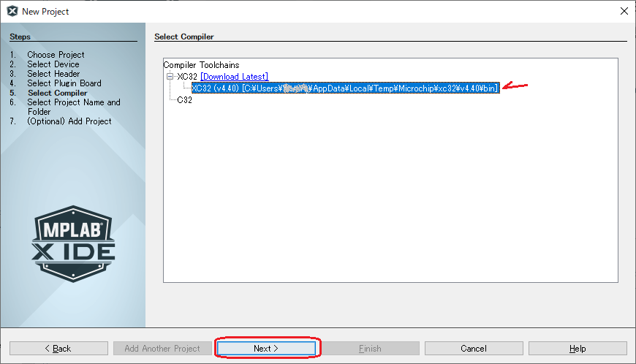Screen dimensions: 636x364
Task: Click the 'Select Plugin Board' step text
Action: tap(64, 83)
